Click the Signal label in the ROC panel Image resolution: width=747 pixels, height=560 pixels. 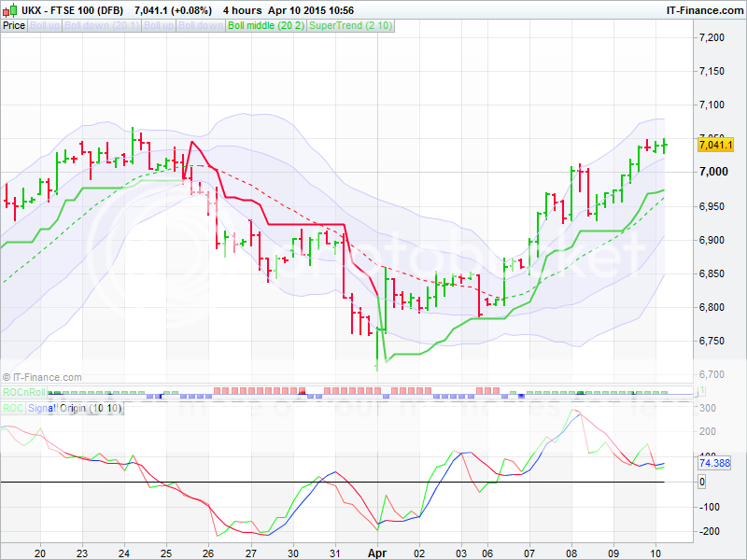point(42,409)
